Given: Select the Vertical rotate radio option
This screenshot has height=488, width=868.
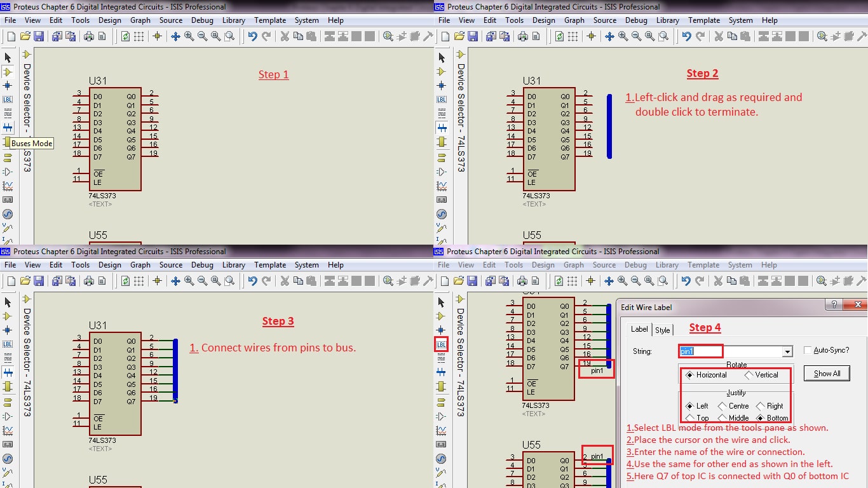Looking at the screenshot, I should click(x=749, y=375).
